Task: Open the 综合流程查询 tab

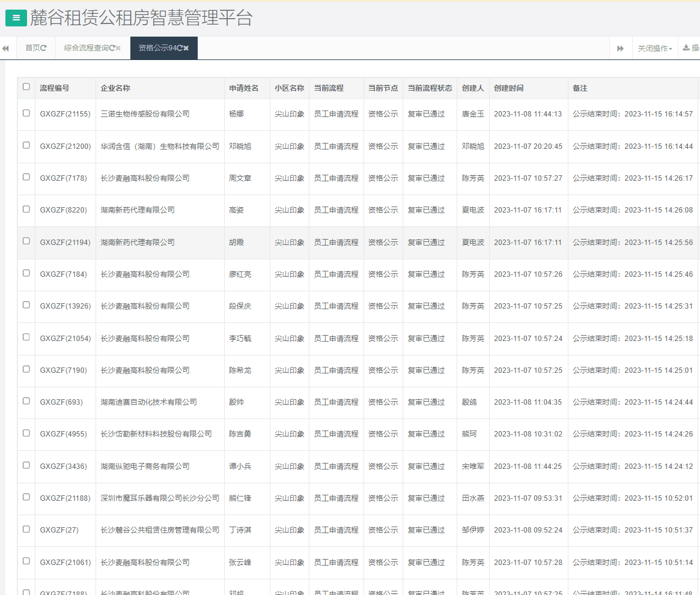Action: tap(86, 48)
